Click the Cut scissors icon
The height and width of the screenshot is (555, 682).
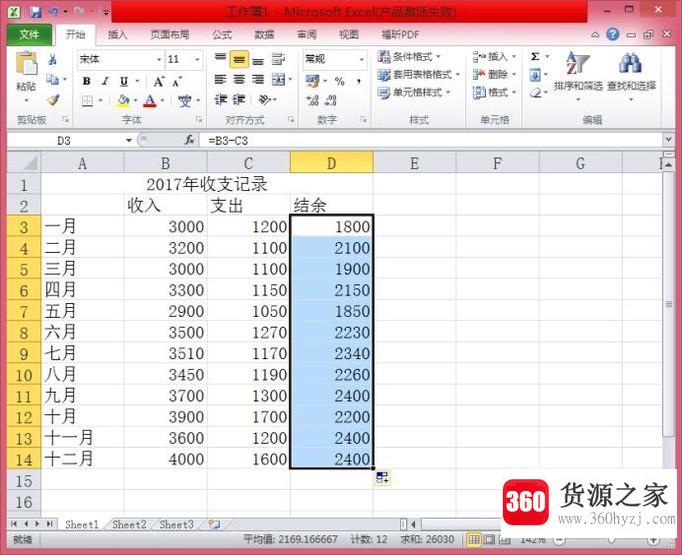coord(53,60)
